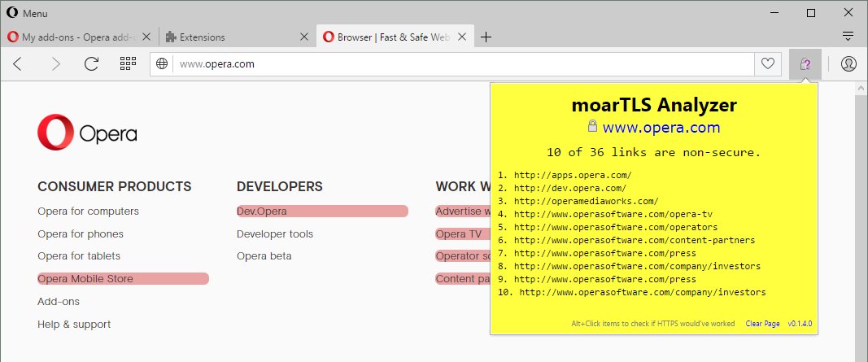
Task: Click the Opera logo on the page
Action: (x=87, y=133)
